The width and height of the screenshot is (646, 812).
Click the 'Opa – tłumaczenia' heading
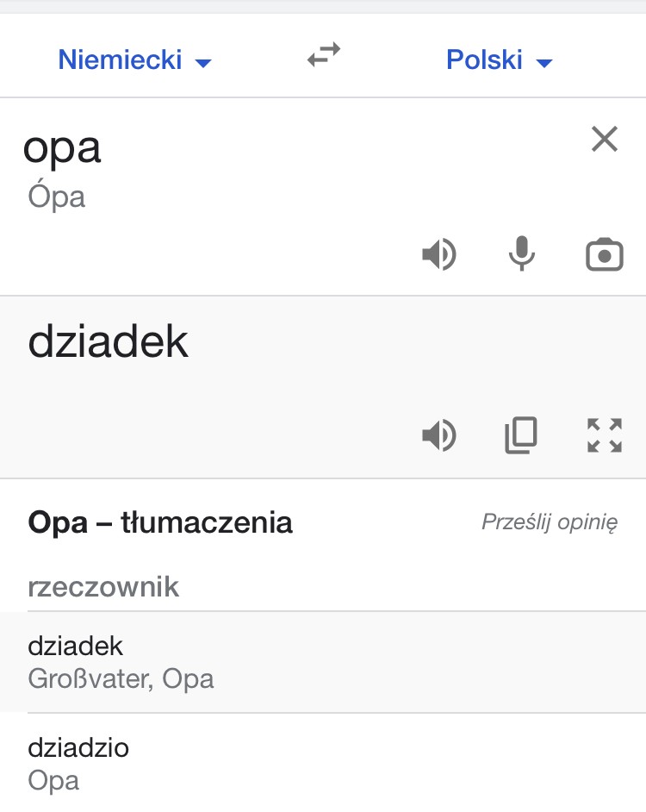point(160,522)
